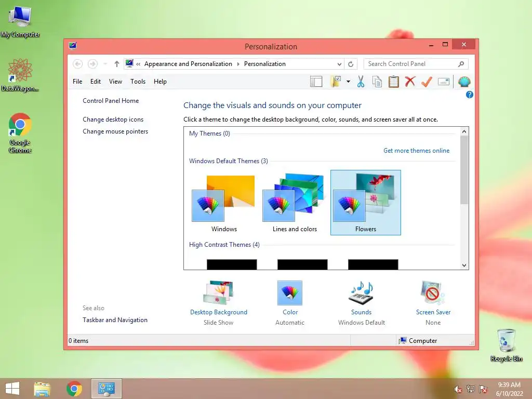Click themes list scroll up arrow
The height and width of the screenshot is (399, 532).
(464, 131)
